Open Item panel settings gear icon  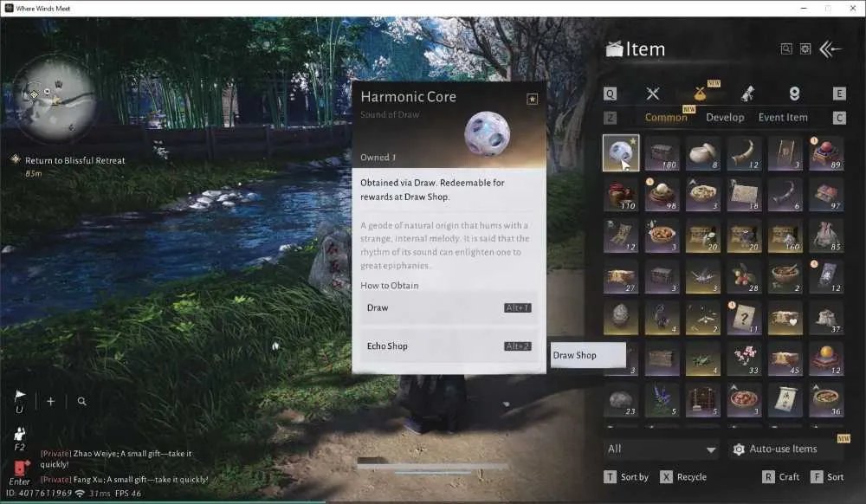pos(805,49)
